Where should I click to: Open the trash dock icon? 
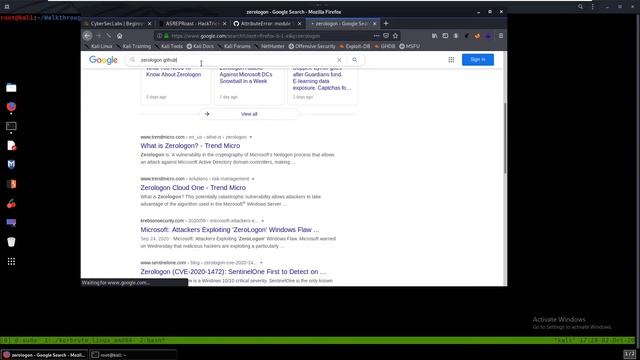click(11, 242)
